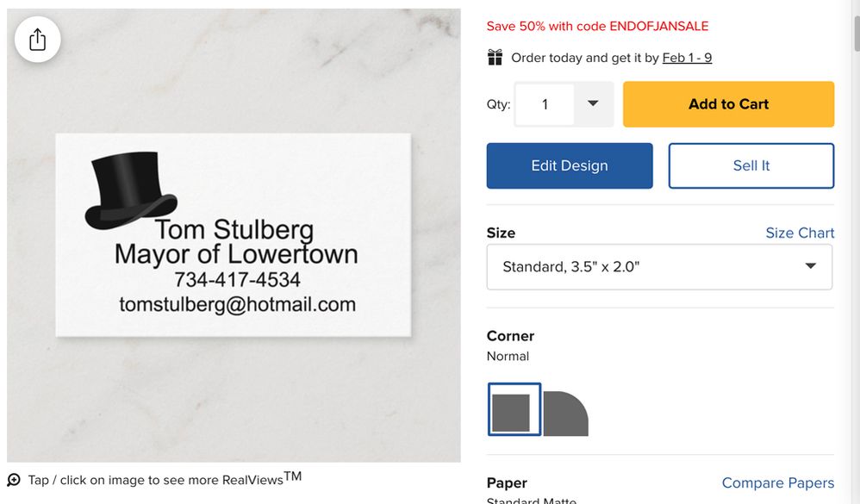Click the Tom Stulberg name on the card
Viewport: 860px width, 504px height.
point(234,229)
